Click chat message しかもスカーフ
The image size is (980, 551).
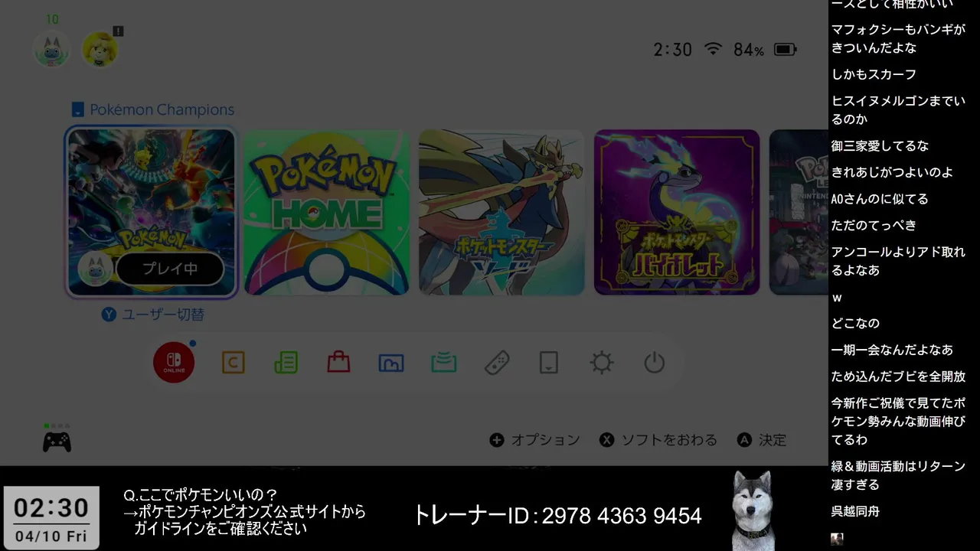[874, 74]
